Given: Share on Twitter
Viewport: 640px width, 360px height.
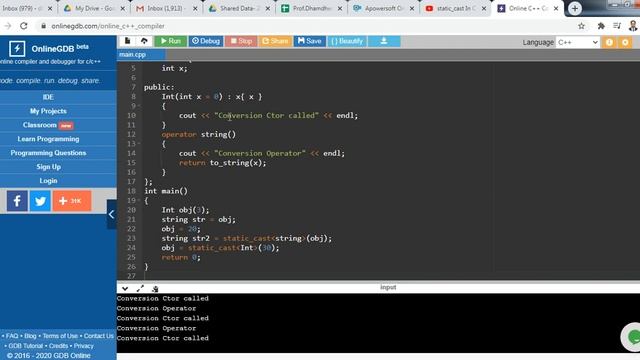Looking at the screenshot, I should click(x=40, y=201).
